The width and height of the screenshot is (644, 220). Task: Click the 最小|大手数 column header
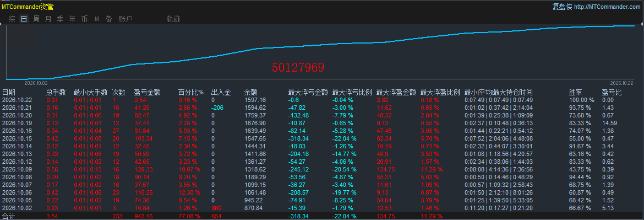click(x=90, y=92)
